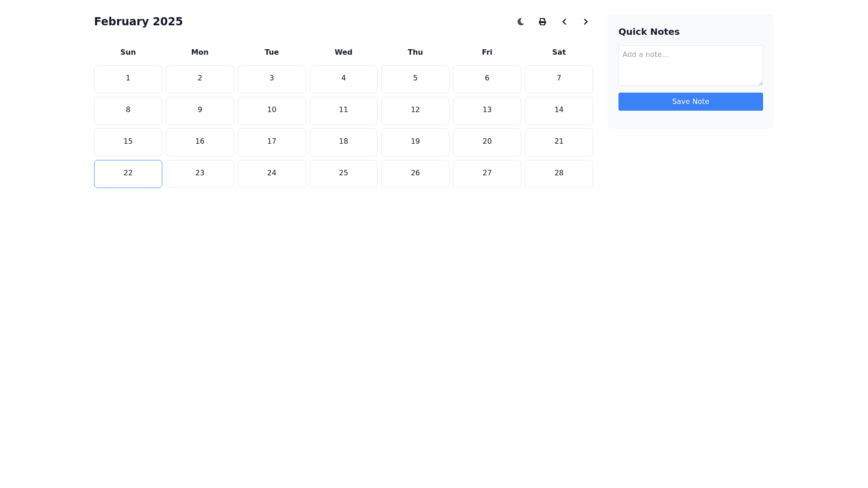Select day 19 under Thursday
The height and width of the screenshot is (488, 868).
415,142
